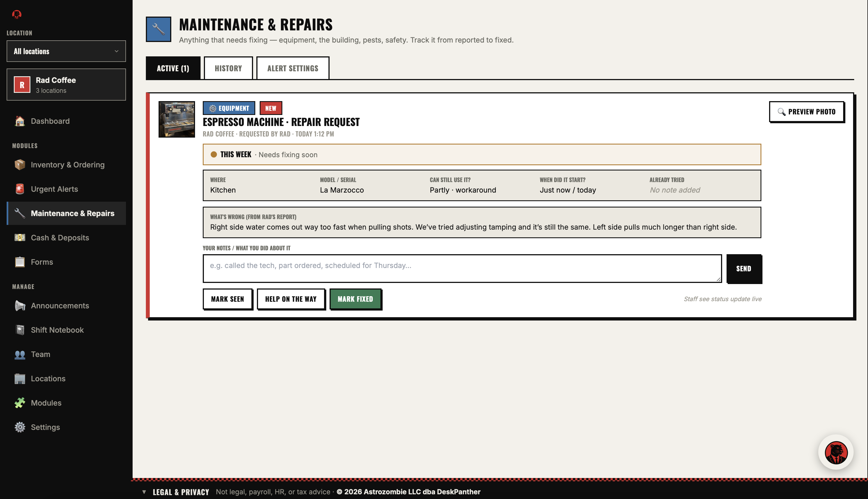Click the magnifier icon in Preview Photo

[781, 112]
